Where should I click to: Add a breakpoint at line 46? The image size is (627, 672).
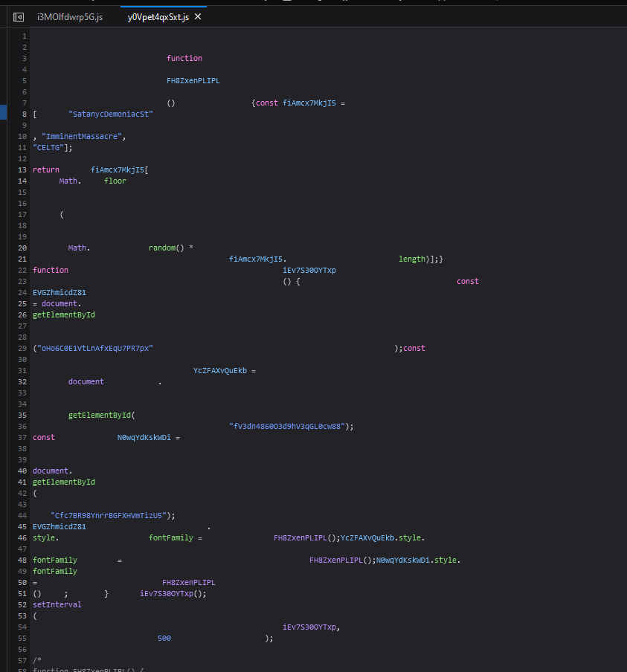click(x=24, y=537)
